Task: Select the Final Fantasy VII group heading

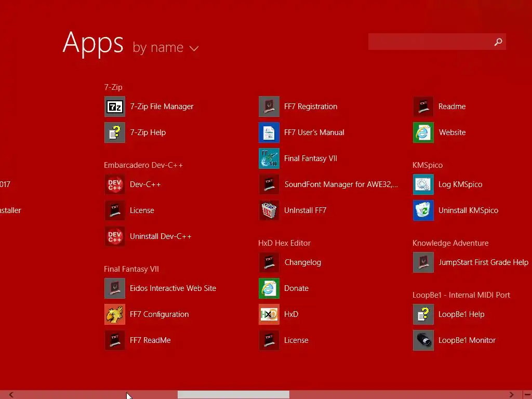Action: click(x=131, y=269)
